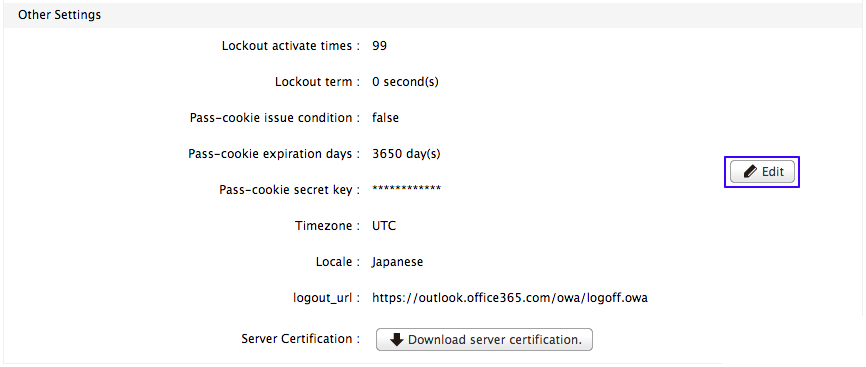866x367 pixels.
Task: Click the download arrow icon
Action: (397, 340)
